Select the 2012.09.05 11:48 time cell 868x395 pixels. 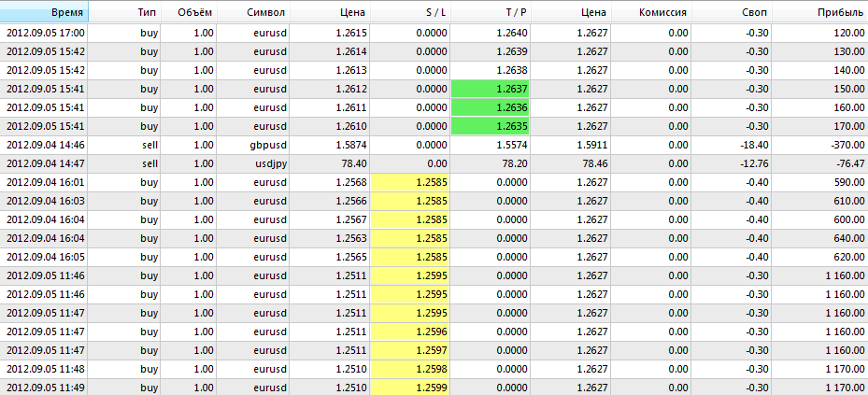tap(46, 369)
